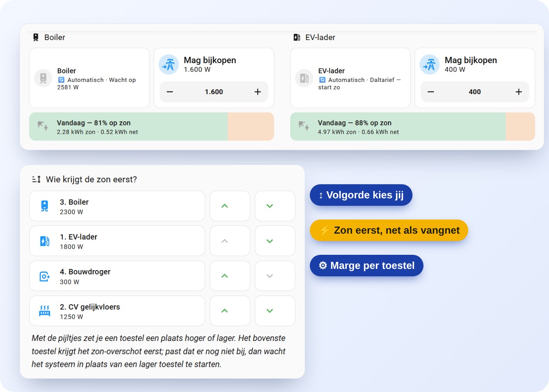
Task: Move Boiler up in the priority list
Action: (x=230, y=206)
